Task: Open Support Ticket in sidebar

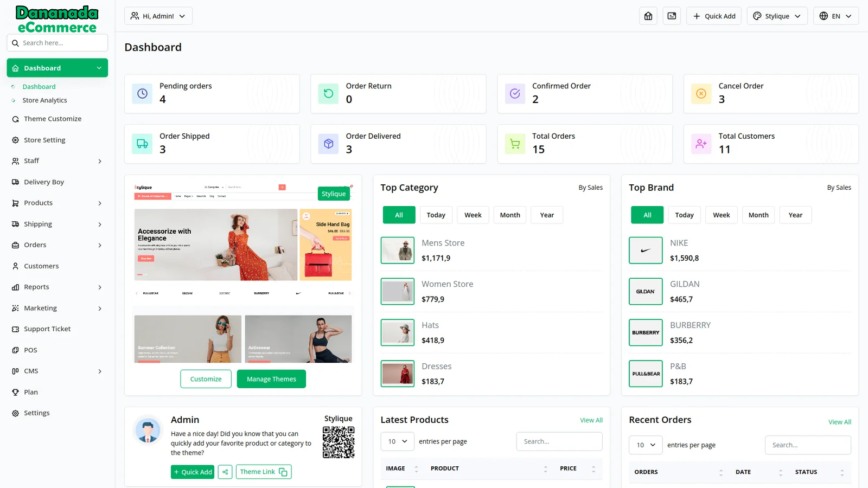Action: 47,329
